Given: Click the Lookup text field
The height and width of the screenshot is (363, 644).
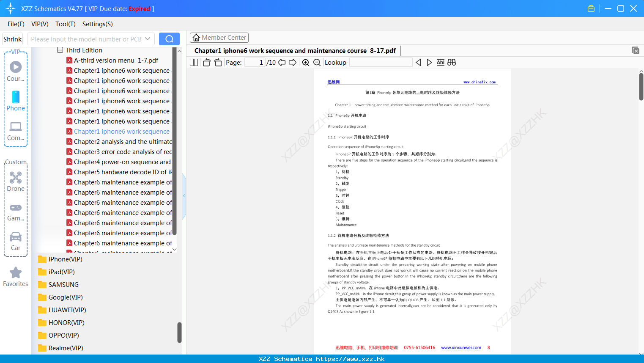Looking at the screenshot, I should [381, 63].
